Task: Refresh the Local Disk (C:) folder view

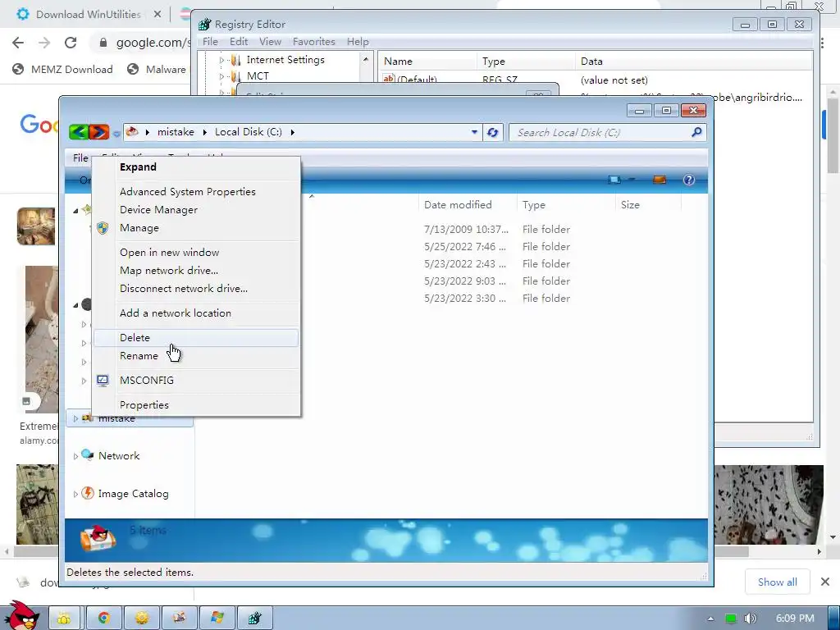Action: coord(492,132)
